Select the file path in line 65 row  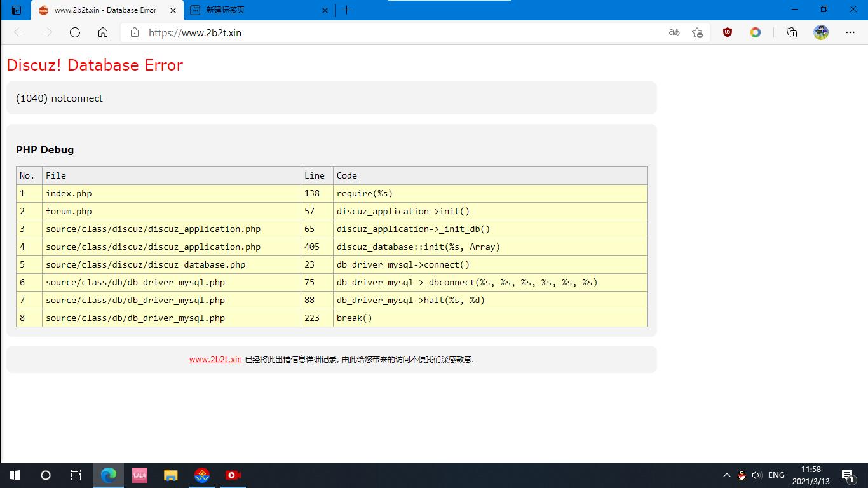tap(172, 229)
